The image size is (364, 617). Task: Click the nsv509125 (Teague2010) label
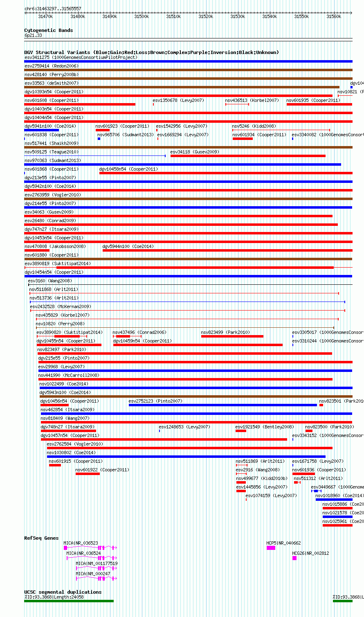tap(52, 152)
